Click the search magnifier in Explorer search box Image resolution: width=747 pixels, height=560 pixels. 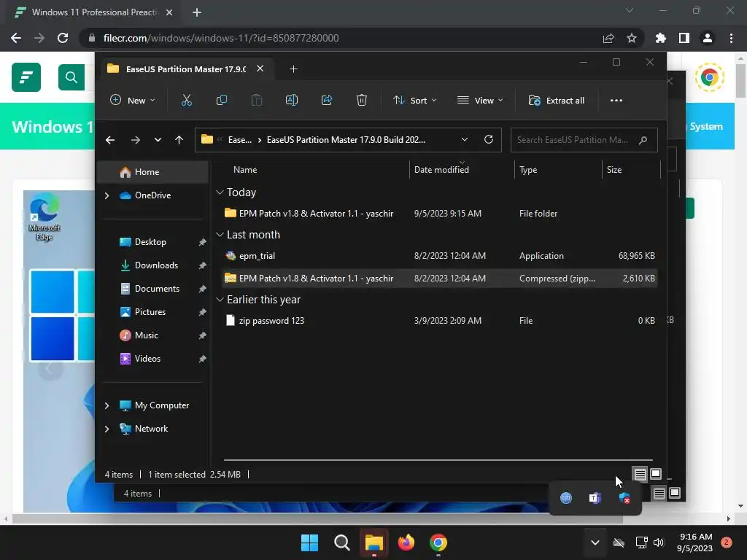[643, 140]
